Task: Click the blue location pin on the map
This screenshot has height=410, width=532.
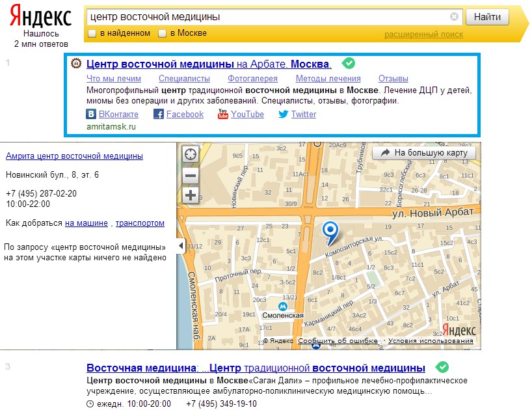Action: click(x=330, y=233)
